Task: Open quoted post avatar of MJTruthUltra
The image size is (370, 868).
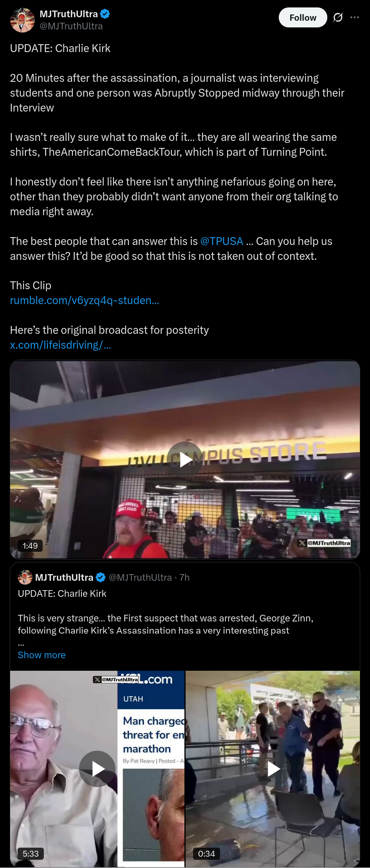Action: (25, 577)
